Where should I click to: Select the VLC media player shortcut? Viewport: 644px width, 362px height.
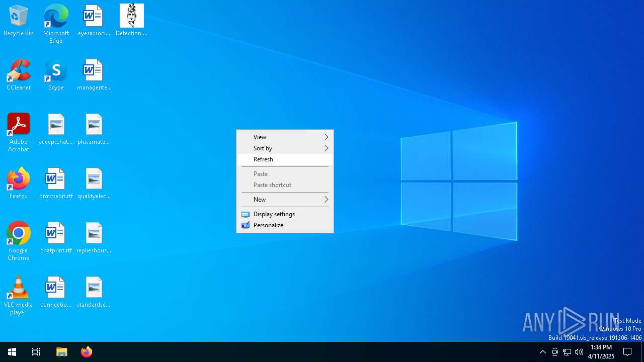19,296
